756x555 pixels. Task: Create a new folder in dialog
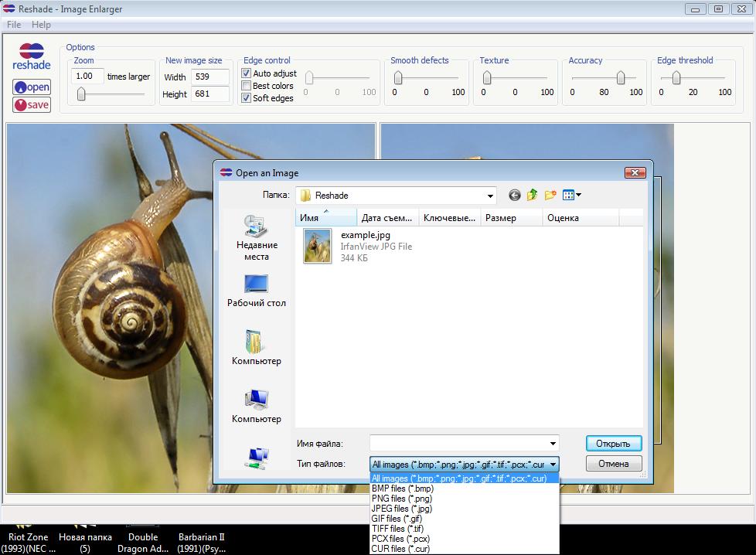point(550,196)
